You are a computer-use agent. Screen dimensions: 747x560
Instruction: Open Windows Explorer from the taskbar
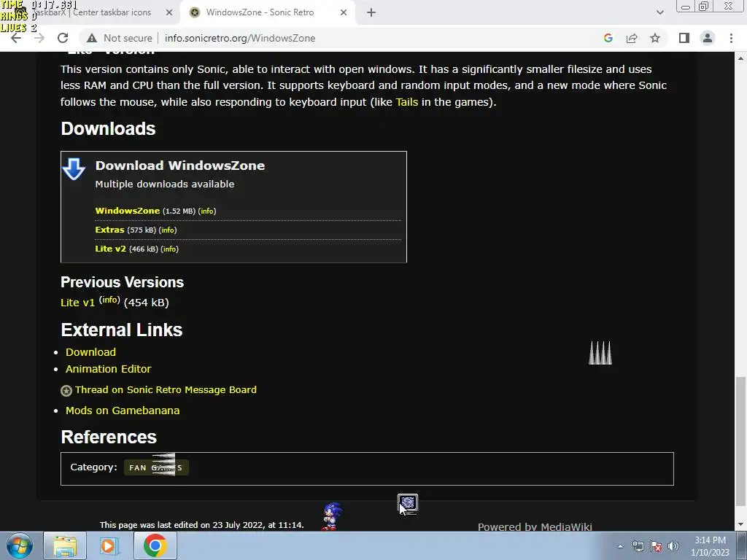coord(65,545)
